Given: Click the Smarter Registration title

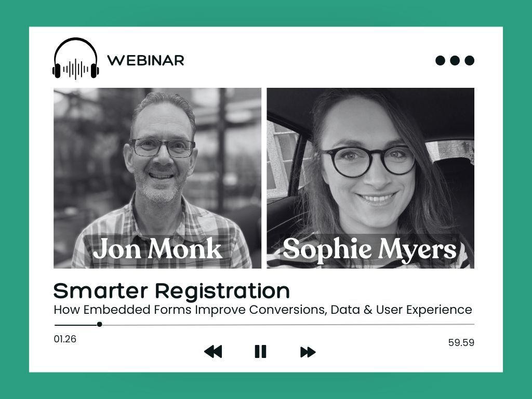Looking at the screenshot, I should point(171,291).
